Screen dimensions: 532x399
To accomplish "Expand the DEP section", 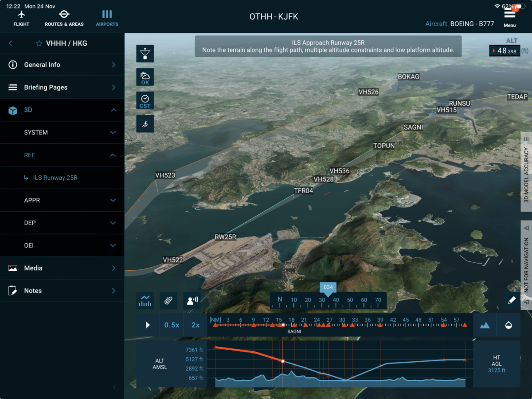I will pos(62,223).
